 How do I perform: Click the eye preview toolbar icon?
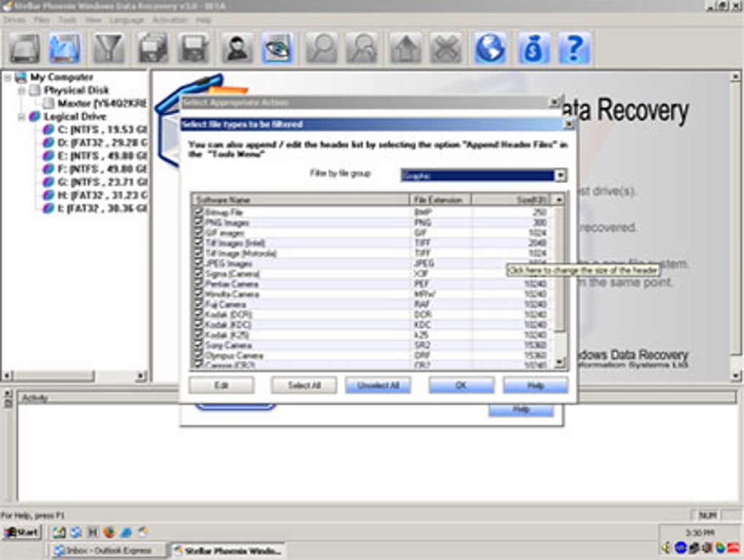click(x=278, y=48)
